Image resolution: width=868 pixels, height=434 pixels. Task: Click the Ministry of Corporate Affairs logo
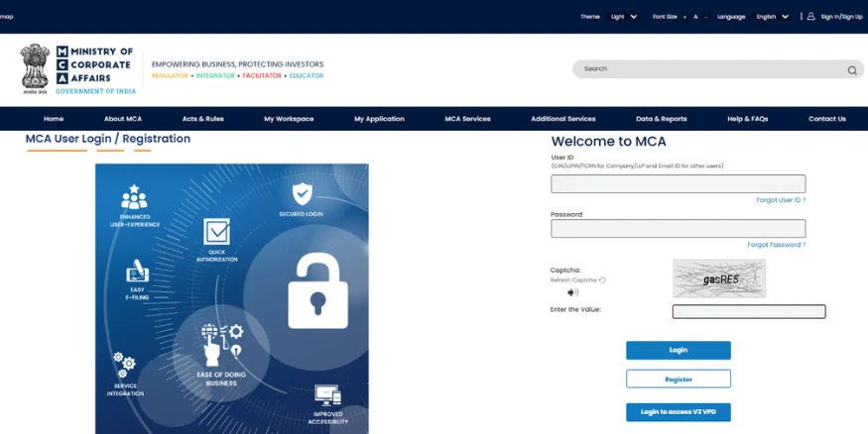[x=94, y=69]
